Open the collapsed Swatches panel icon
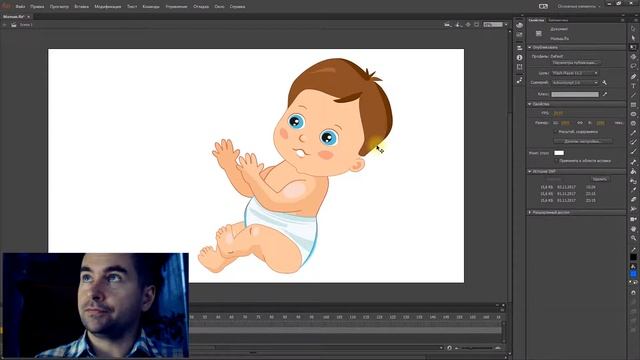 point(519,35)
